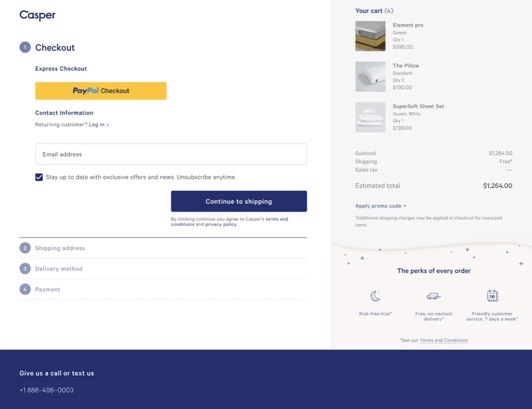532x409 pixels.
Task: Click Continue to shipping button
Action: click(239, 201)
